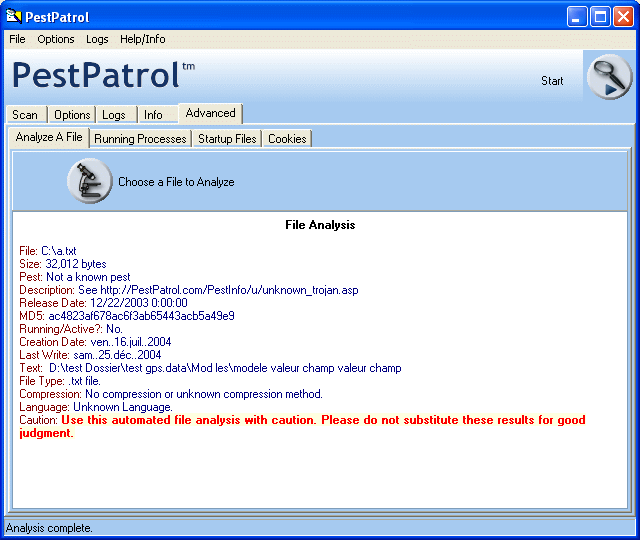Select the Advanced tab

point(211,113)
